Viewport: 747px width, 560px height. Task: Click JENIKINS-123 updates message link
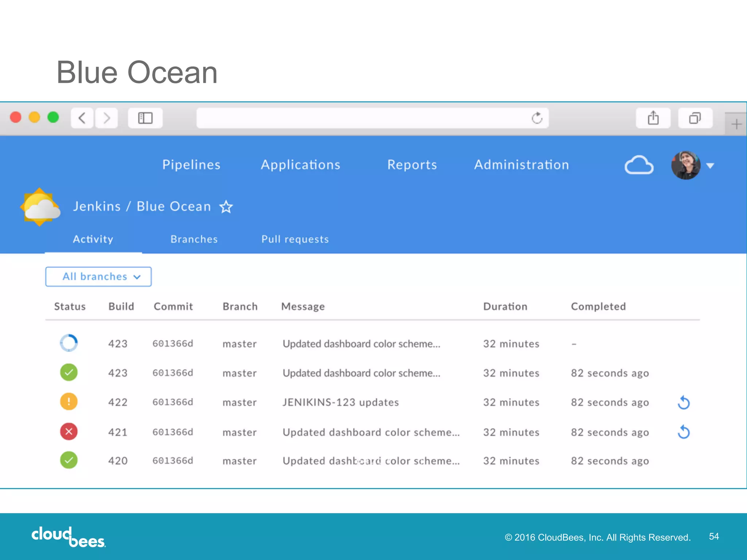(x=341, y=402)
